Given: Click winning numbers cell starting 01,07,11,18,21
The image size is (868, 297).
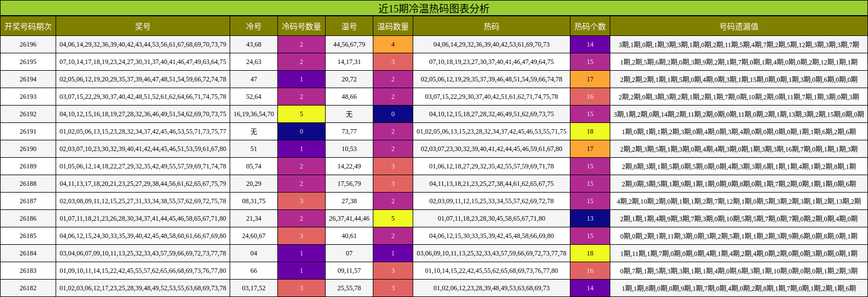Looking at the screenshot, I should (143, 218).
